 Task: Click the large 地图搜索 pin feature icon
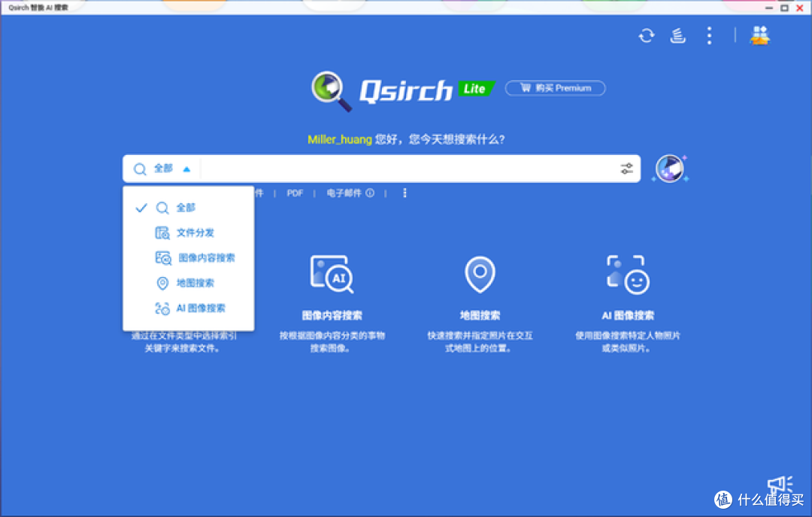pyautogui.click(x=480, y=275)
